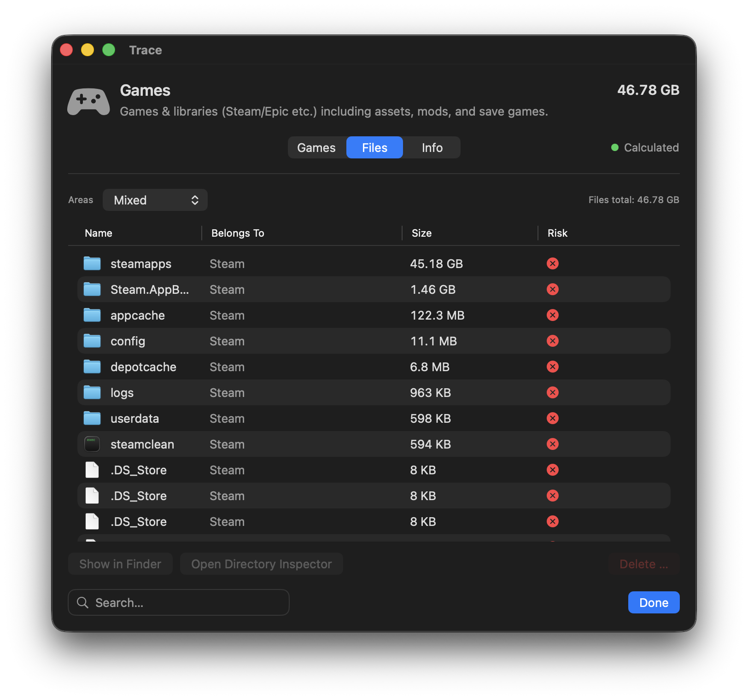This screenshot has width=748, height=700.
Task: Click into the Search field
Action: (184, 602)
